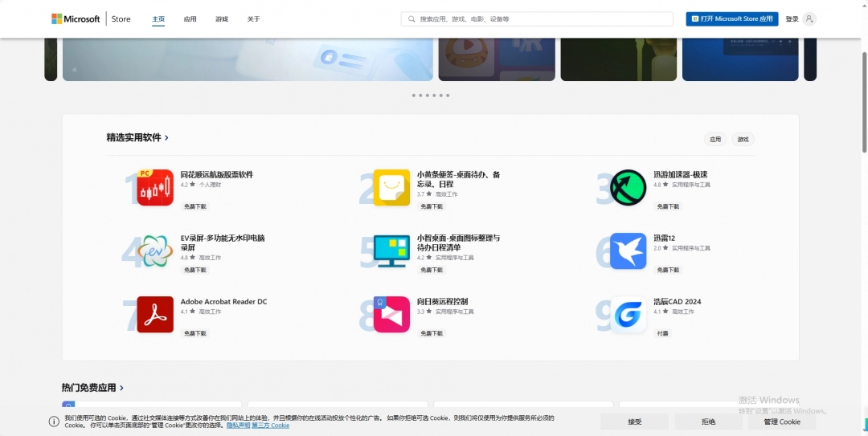Click 打开 Microsoft Store 应用 button
The height and width of the screenshot is (436, 868).
(732, 18)
